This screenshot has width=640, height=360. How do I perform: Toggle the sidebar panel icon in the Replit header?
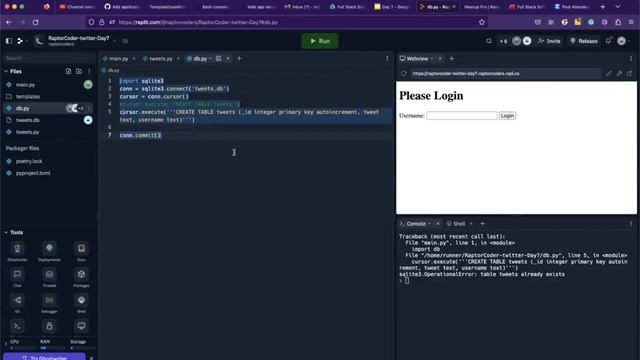click(x=9, y=41)
